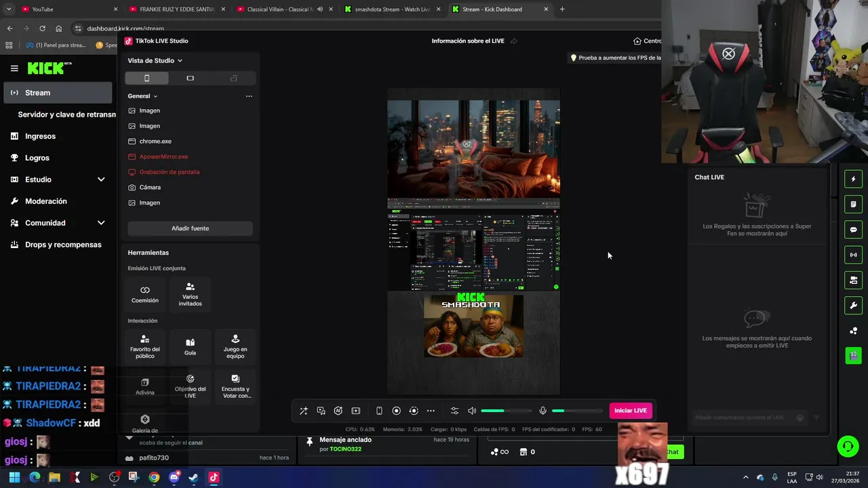
Task: Start the stream with Iniciar LIVE
Action: (631, 411)
